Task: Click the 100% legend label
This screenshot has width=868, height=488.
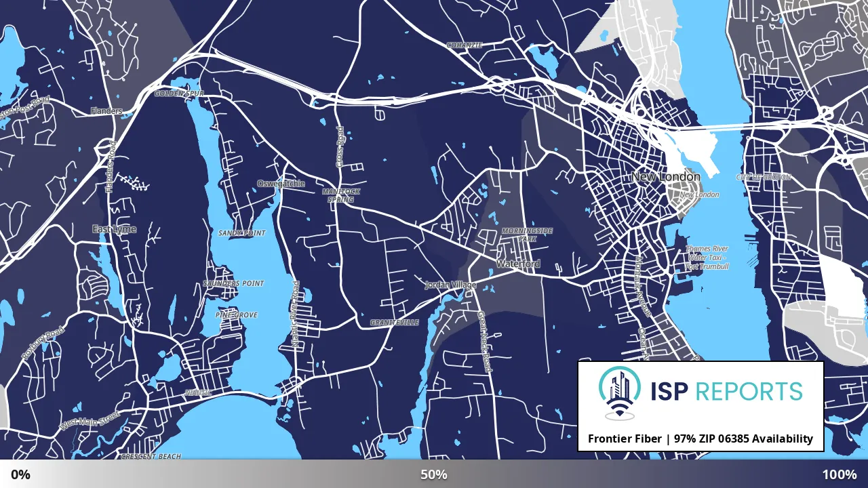Action: 840,474
